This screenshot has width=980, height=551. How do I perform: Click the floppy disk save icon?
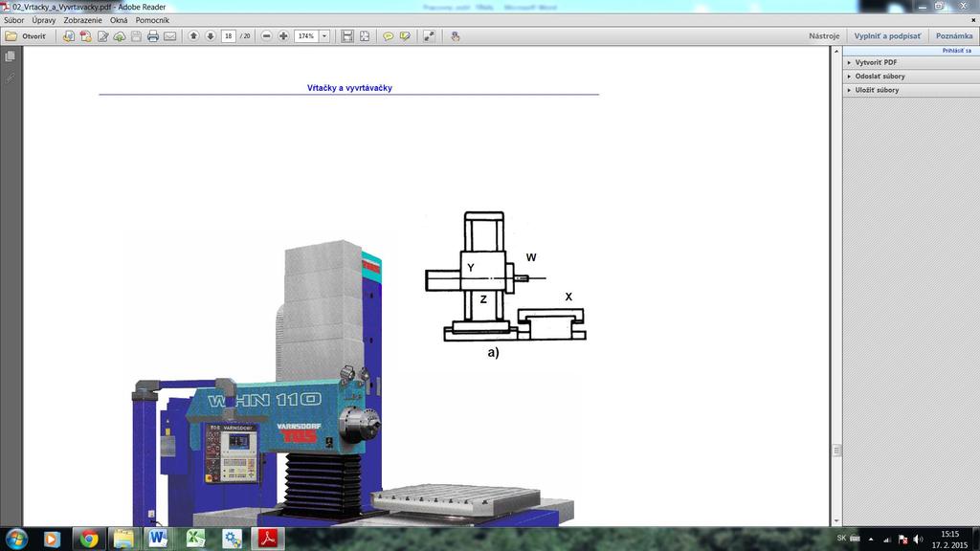click(x=136, y=36)
